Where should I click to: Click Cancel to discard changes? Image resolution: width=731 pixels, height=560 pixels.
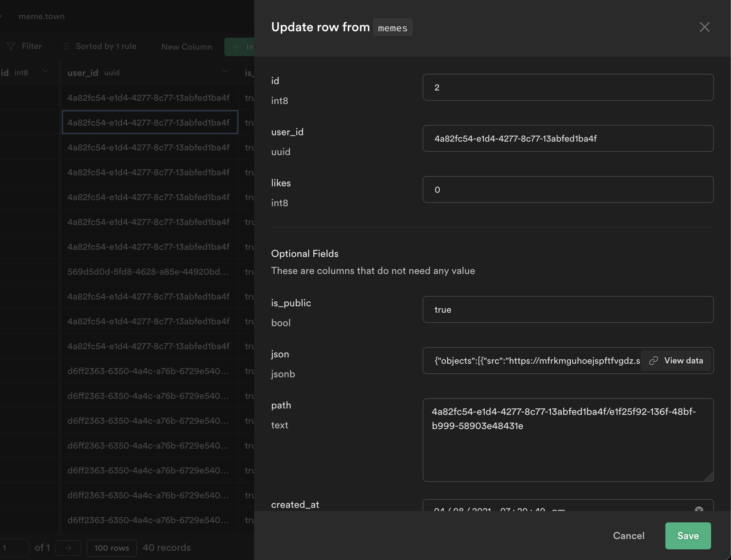(628, 536)
